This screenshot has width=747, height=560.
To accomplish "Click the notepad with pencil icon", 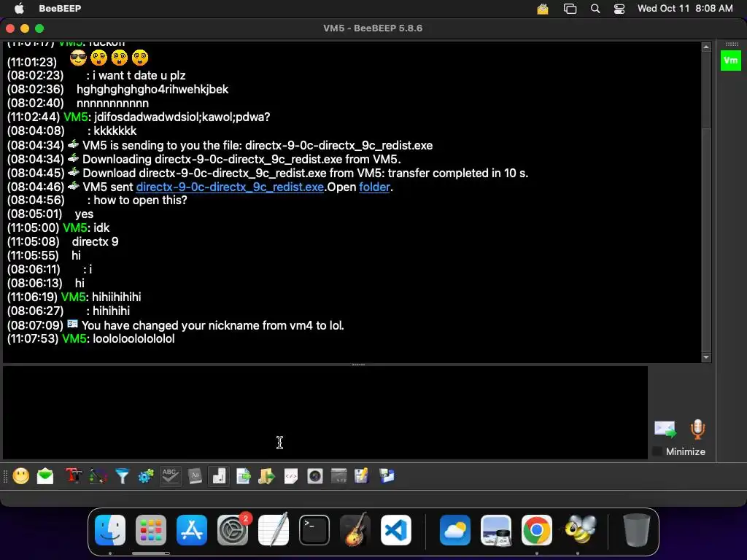I will (x=362, y=475).
